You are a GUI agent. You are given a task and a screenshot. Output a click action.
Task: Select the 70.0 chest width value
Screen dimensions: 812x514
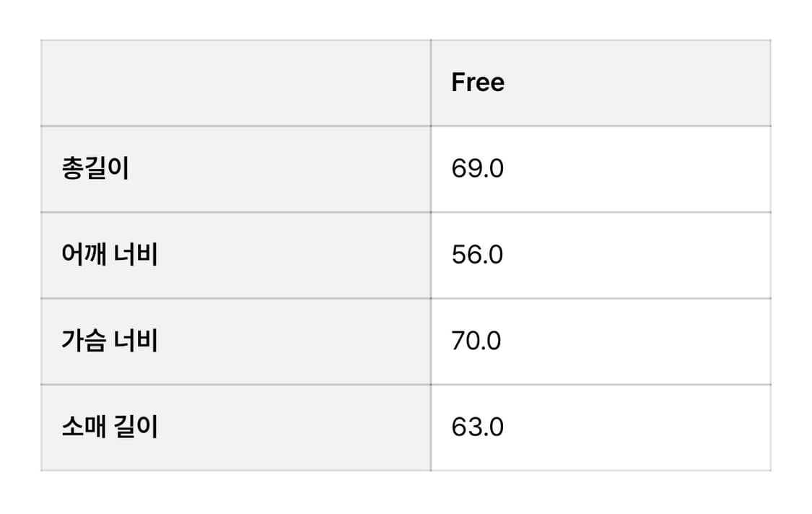pyautogui.click(x=476, y=341)
